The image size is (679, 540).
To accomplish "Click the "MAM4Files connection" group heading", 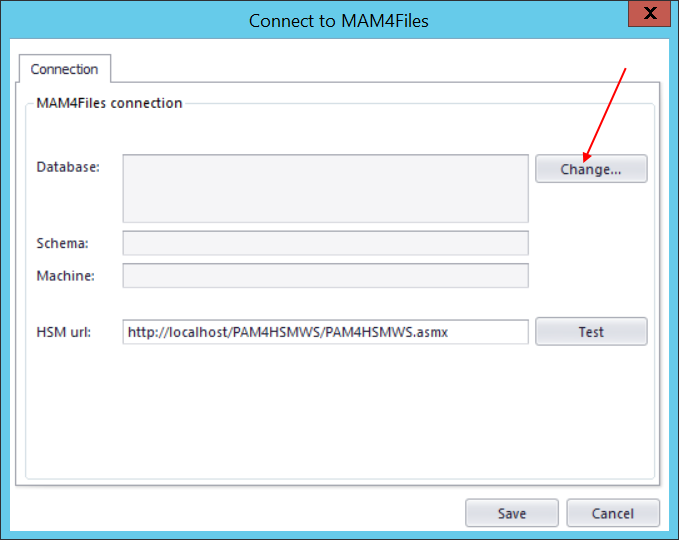I will click(109, 103).
